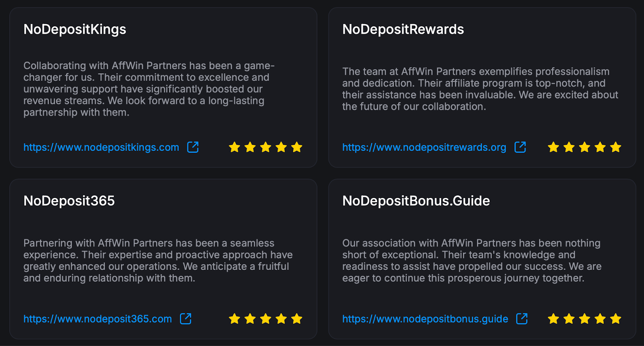Click first star in NoDeposit365 rating

coord(234,319)
